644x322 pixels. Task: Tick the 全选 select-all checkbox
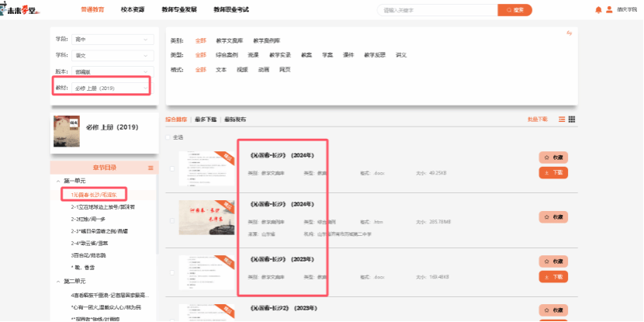point(168,137)
